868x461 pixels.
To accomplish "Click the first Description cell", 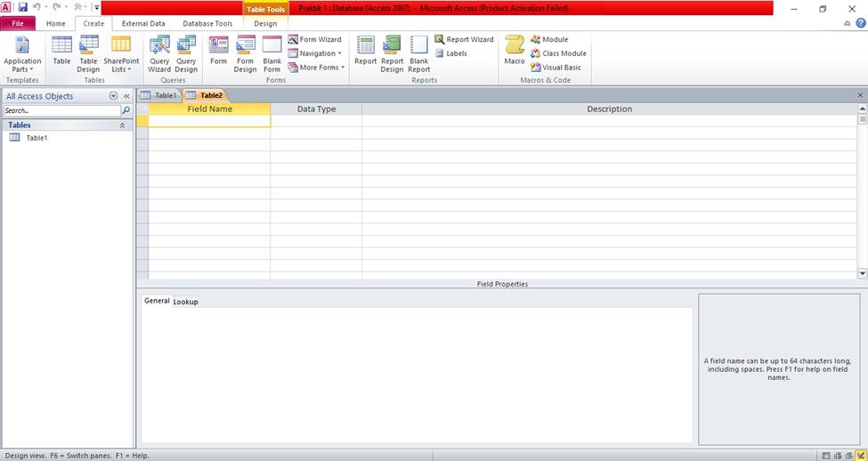I will (x=610, y=121).
